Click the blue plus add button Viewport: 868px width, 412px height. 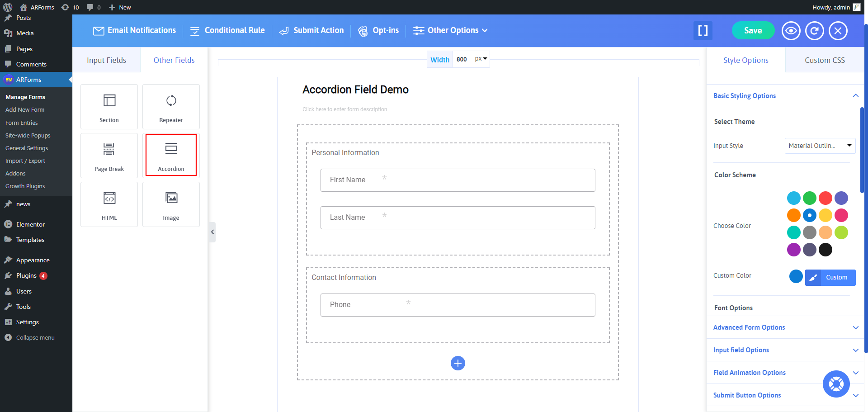coord(458,363)
